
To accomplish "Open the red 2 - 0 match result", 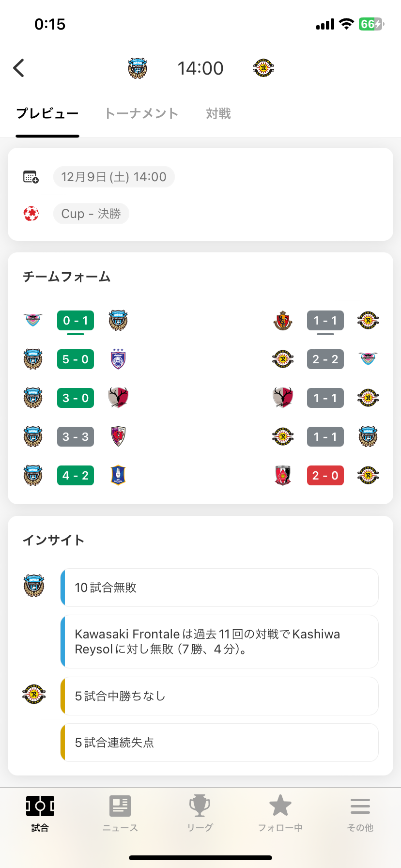I will pos(325,476).
